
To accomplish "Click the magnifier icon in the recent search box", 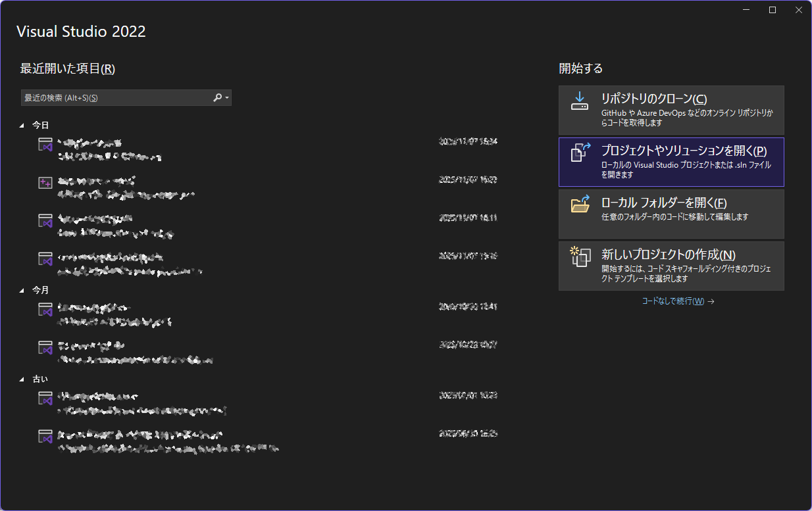I will click(x=218, y=97).
